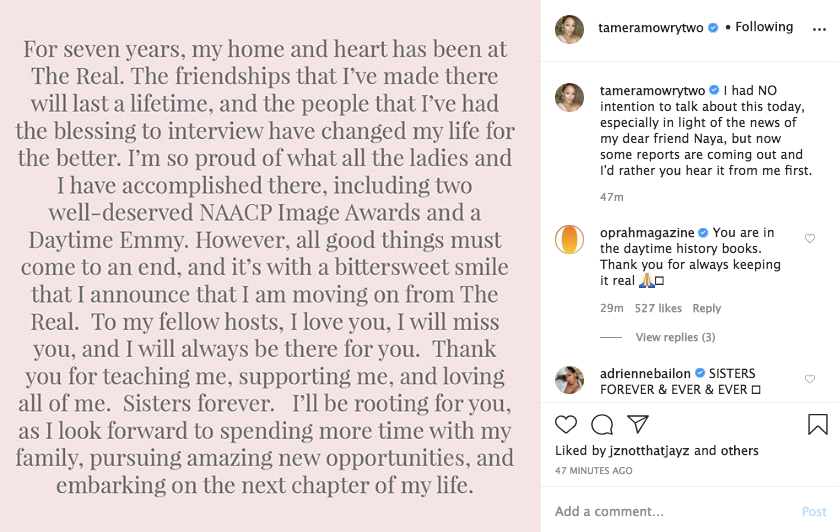This screenshot has width=839, height=532.
Task: Open tameramowrytwo header profile picture
Action: click(570, 30)
